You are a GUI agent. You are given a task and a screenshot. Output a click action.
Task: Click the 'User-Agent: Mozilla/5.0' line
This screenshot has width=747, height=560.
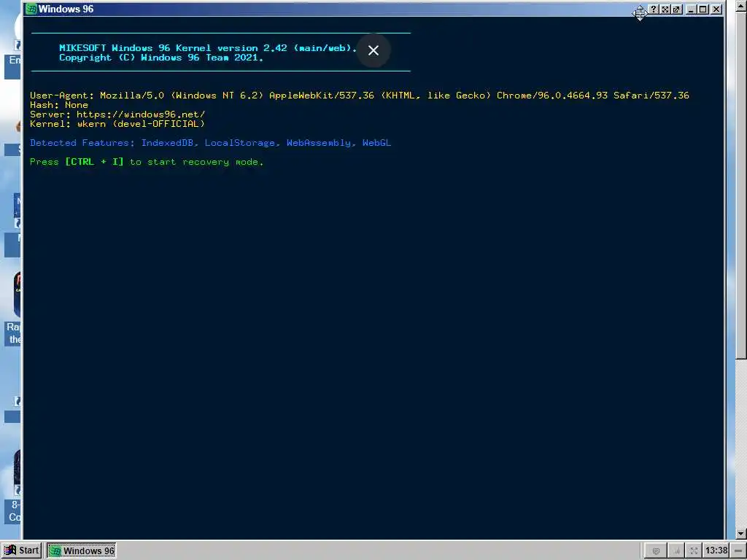point(359,96)
